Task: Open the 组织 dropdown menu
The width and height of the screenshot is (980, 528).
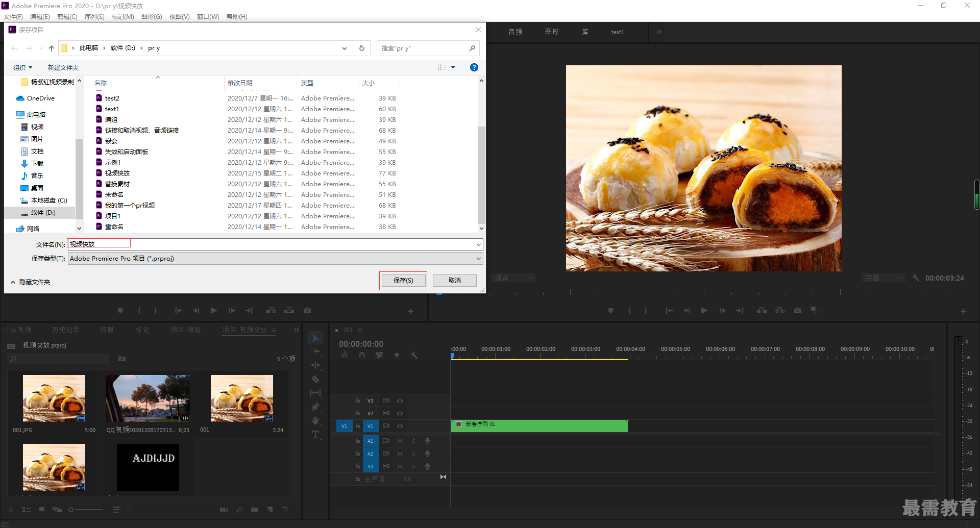Action: [22, 67]
